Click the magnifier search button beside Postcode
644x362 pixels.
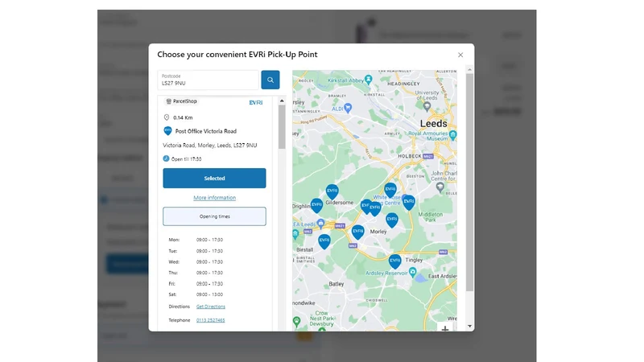(270, 80)
